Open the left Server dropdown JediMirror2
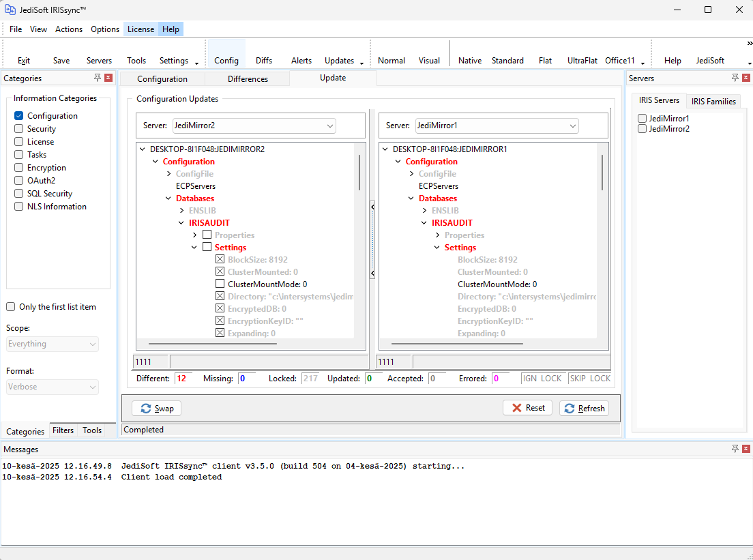Image resolution: width=753 pixels, height=560 pixels. 254,126
